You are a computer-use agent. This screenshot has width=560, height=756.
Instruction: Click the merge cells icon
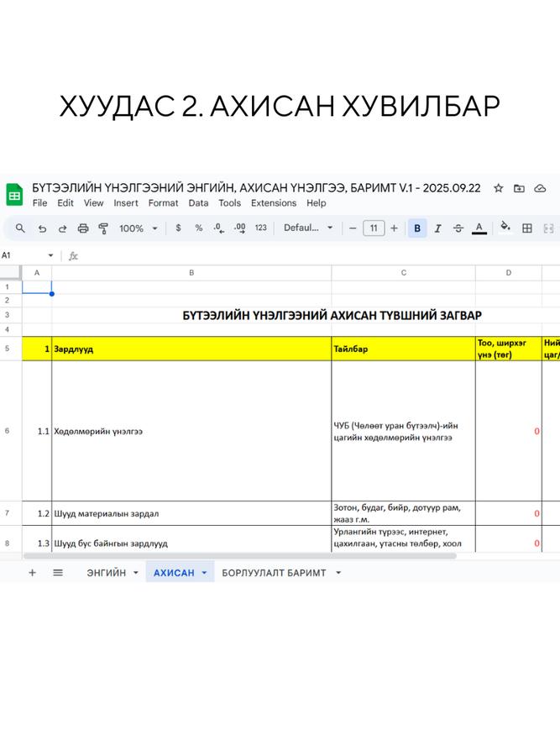(x=548, y=228)
